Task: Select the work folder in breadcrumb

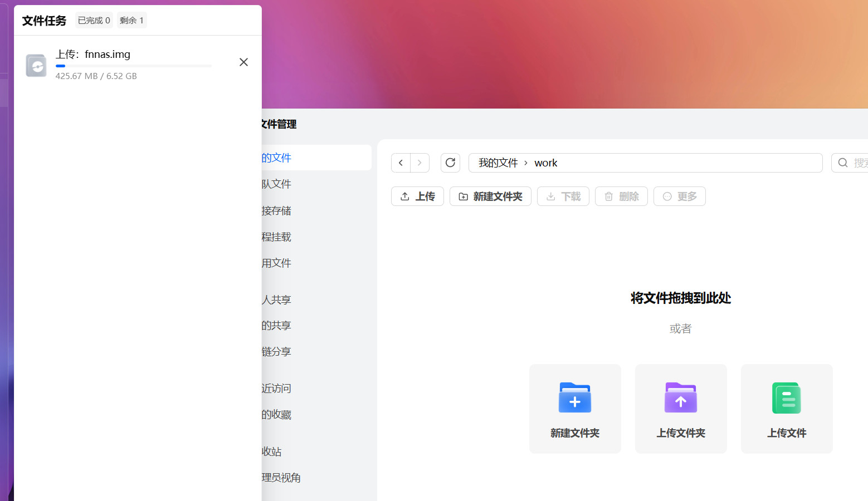Action: point(545,163)
